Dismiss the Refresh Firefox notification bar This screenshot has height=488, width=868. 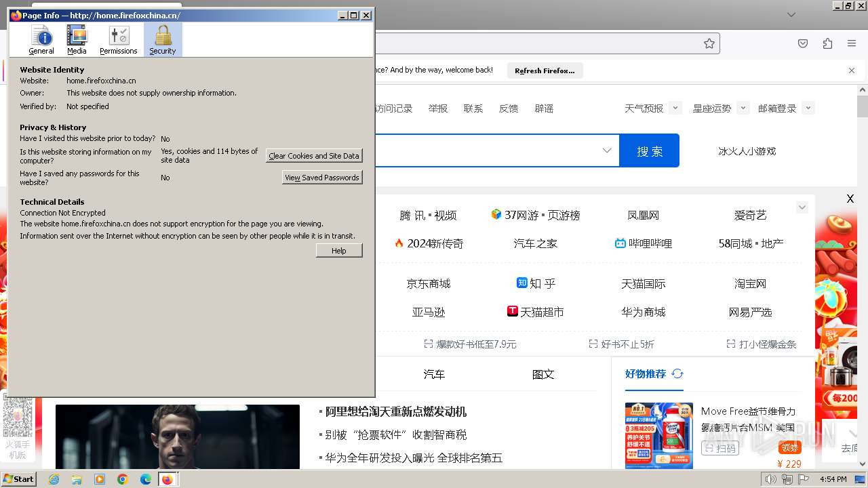[852, 70]
